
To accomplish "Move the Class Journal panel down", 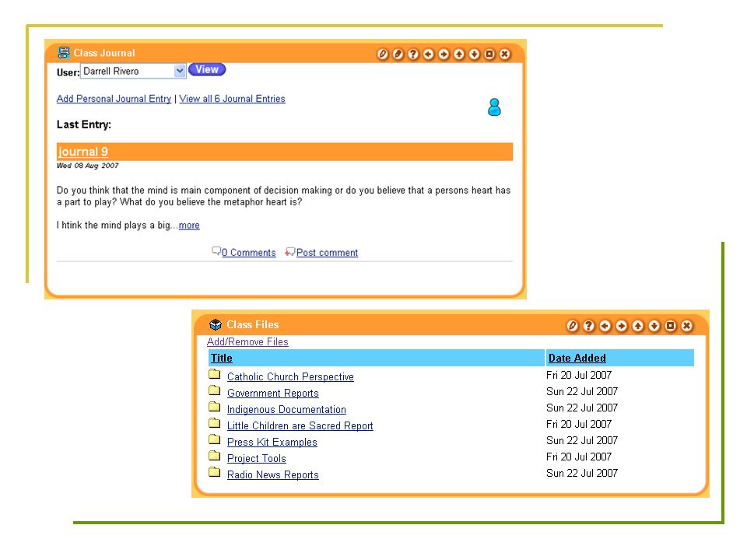I will (474, 54).
